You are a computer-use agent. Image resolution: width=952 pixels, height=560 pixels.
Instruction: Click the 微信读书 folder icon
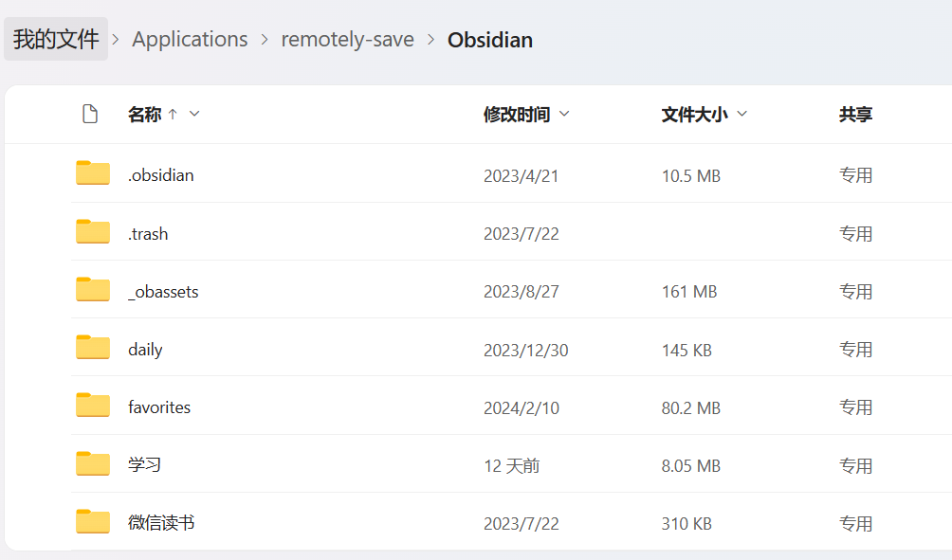pyautogui.click(x=93, y=522)
